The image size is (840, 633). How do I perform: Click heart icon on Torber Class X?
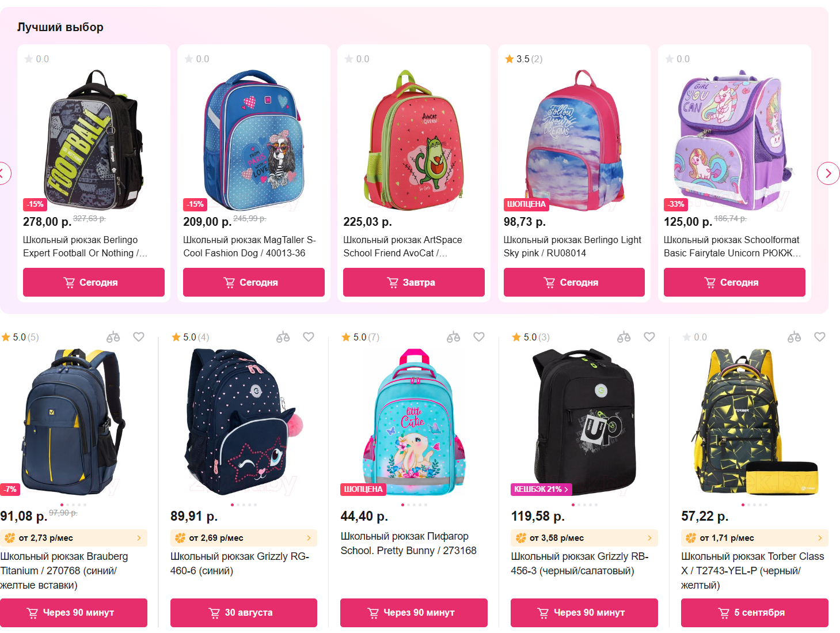pyautogui.click(x=820, y=337)
